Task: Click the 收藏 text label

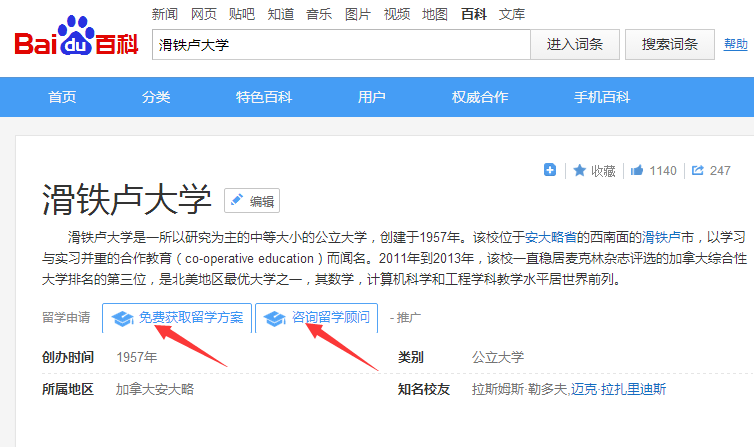Action: click(603, 171)
